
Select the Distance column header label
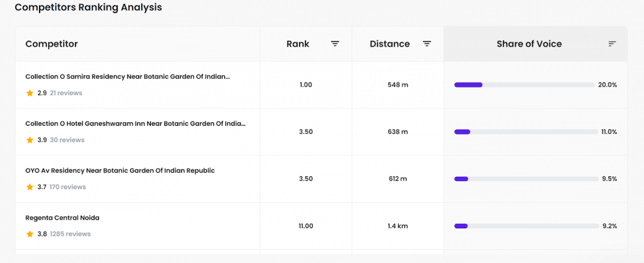389,44
